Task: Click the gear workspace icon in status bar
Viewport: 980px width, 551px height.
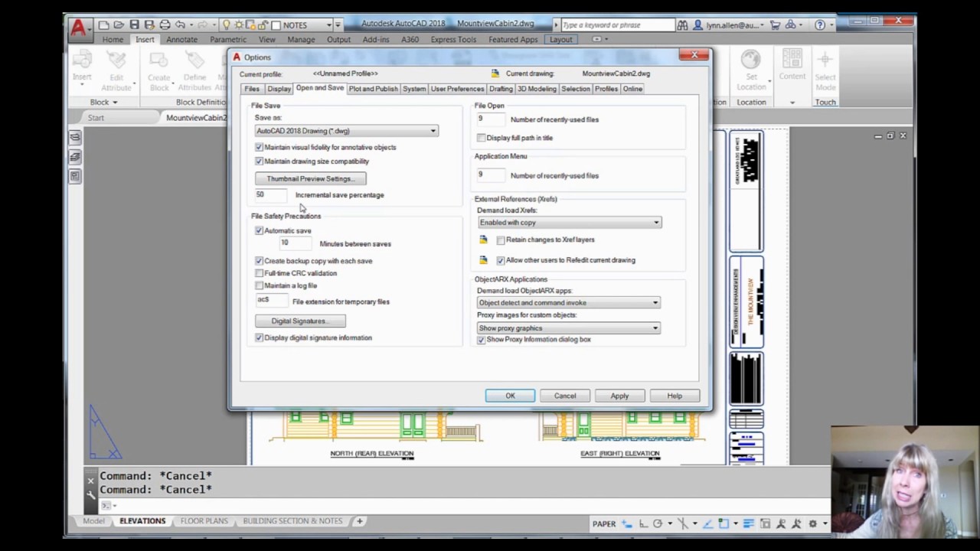Action: (x=813, y=523)
